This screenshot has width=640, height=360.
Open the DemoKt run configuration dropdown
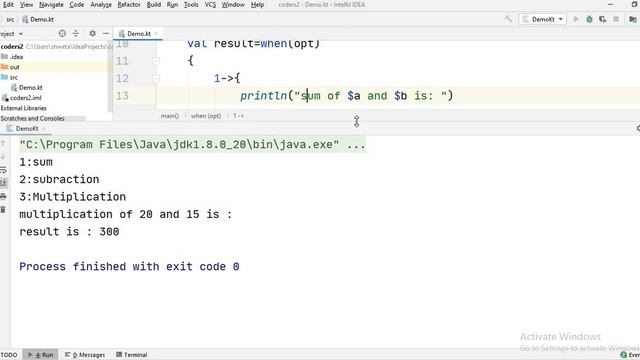coord(542,19)
